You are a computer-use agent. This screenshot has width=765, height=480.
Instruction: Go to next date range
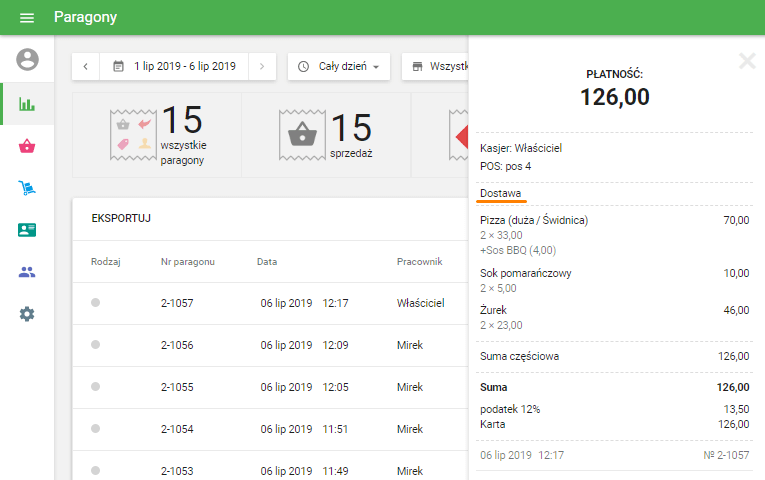262,66
